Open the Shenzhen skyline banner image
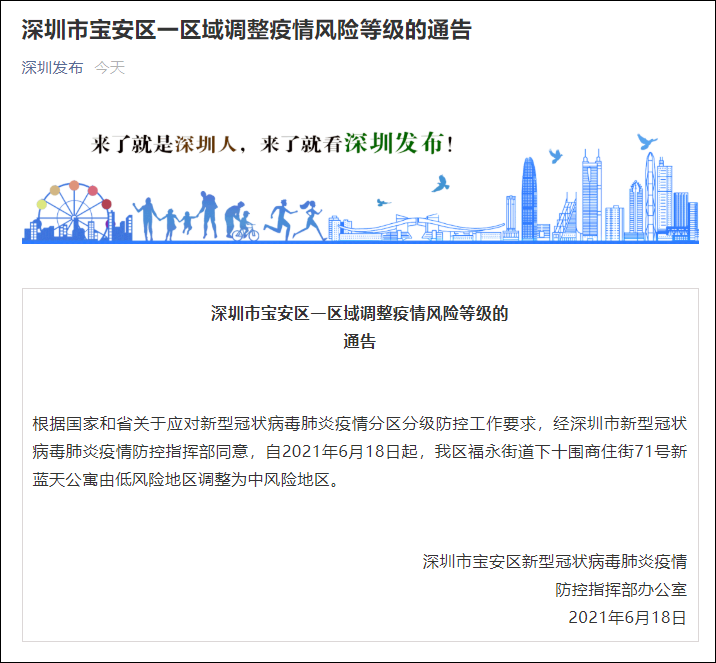The height and width of the screenshot is (663, 716). 360,188
